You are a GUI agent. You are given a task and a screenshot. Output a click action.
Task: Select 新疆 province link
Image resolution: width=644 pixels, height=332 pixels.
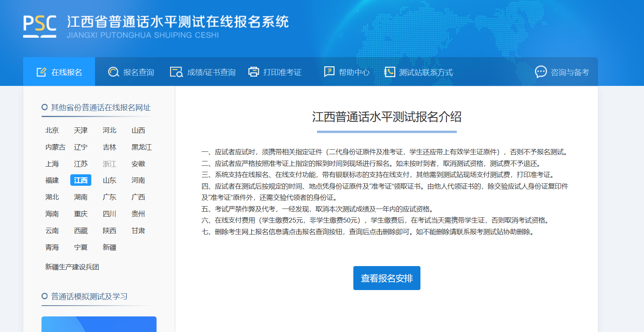109,247
